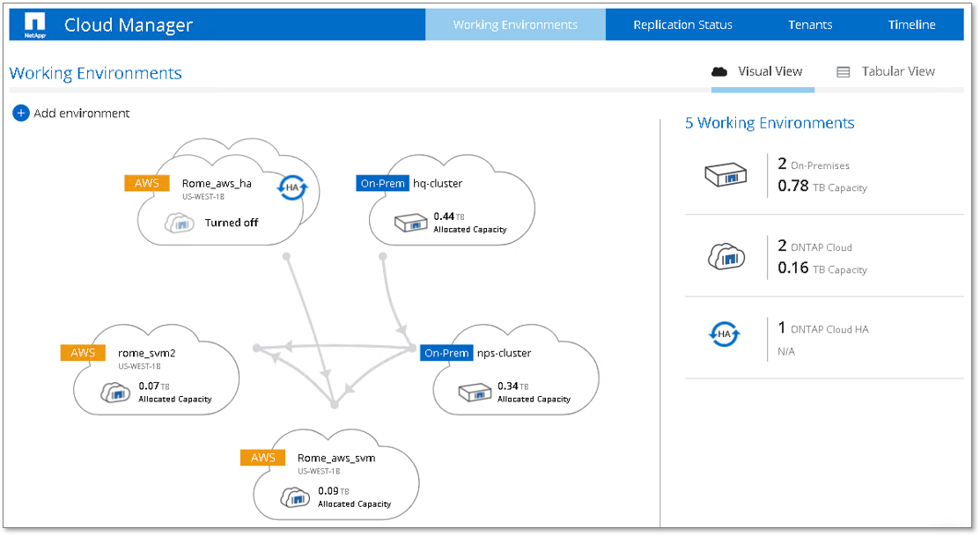Switch to Tabular View
Viewport: 980px width, 536px height.
[887, 72]
